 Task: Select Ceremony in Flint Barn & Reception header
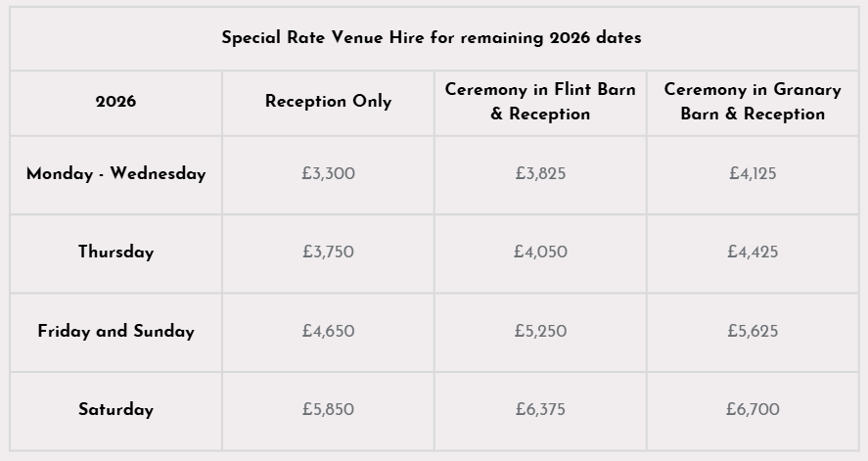(540, 102)
